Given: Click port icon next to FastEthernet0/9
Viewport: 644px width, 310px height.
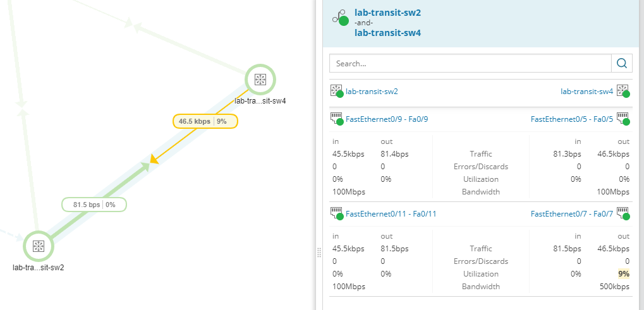Looking at the screenshot, I should tap(336, 119).
